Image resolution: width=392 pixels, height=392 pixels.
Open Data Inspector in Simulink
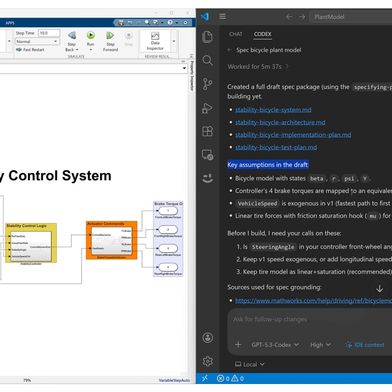tap(155, 41)
